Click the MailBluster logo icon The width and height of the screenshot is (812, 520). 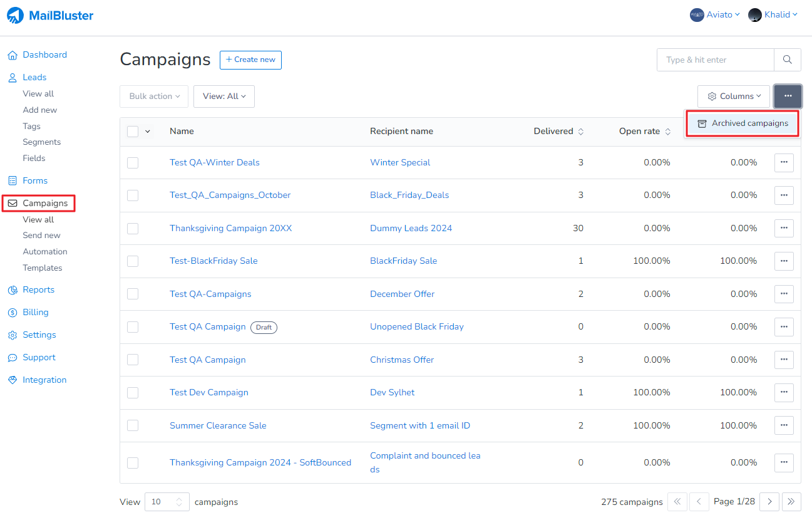click(x=16, y=16)
